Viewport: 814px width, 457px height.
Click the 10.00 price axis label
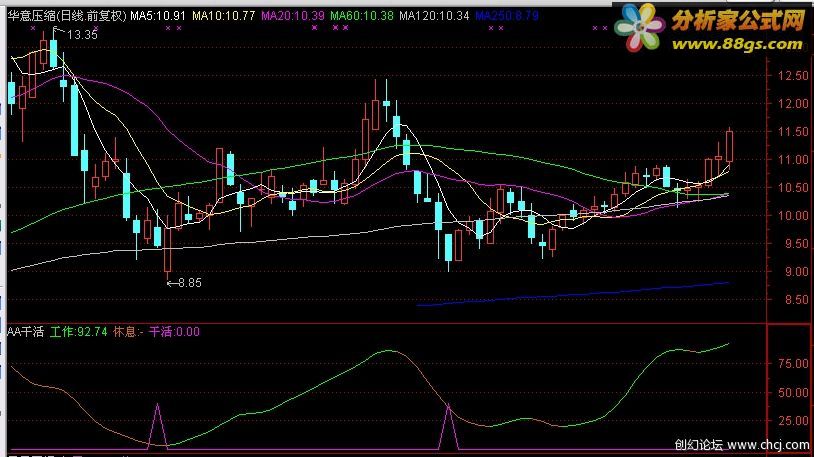(793, 216)
